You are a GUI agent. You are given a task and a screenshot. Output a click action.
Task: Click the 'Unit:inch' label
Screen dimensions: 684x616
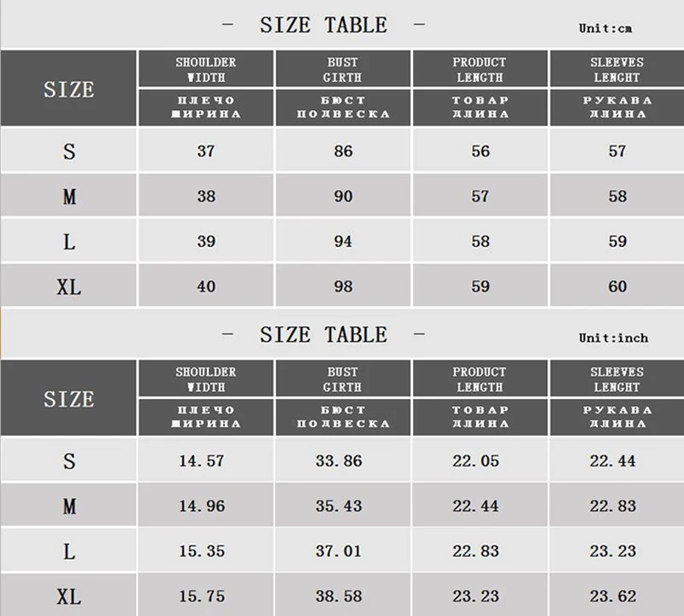tap(613, 337)
